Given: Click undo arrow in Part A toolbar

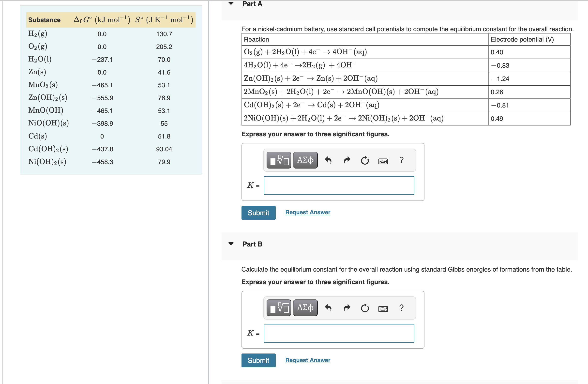Looking at the screenshot, I should 328,160.
